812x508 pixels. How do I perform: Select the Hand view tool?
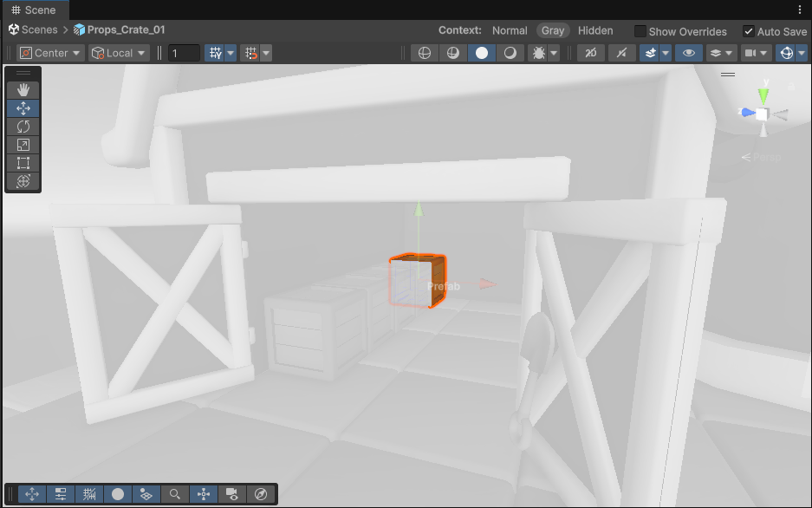(23, 90)
